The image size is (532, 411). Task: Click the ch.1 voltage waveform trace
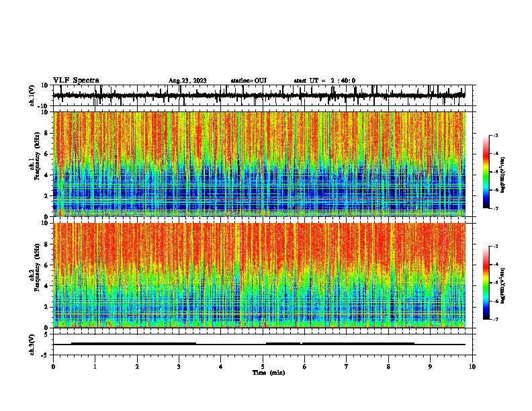click(x=259, y=95)
